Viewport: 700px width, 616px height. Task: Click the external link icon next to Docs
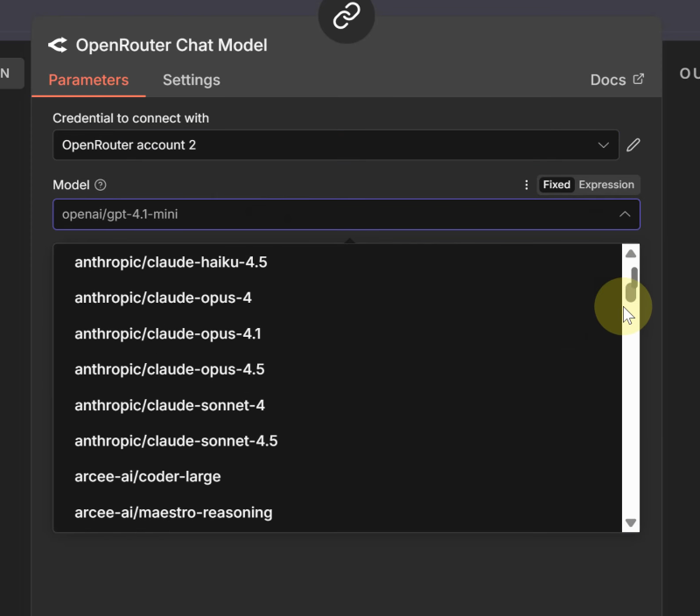[639, 80]
